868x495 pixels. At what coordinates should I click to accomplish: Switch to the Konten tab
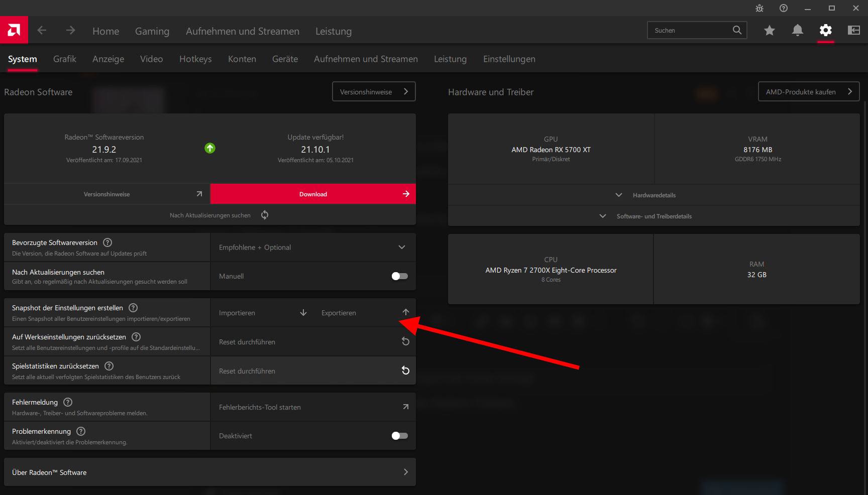tap(242, 59)
